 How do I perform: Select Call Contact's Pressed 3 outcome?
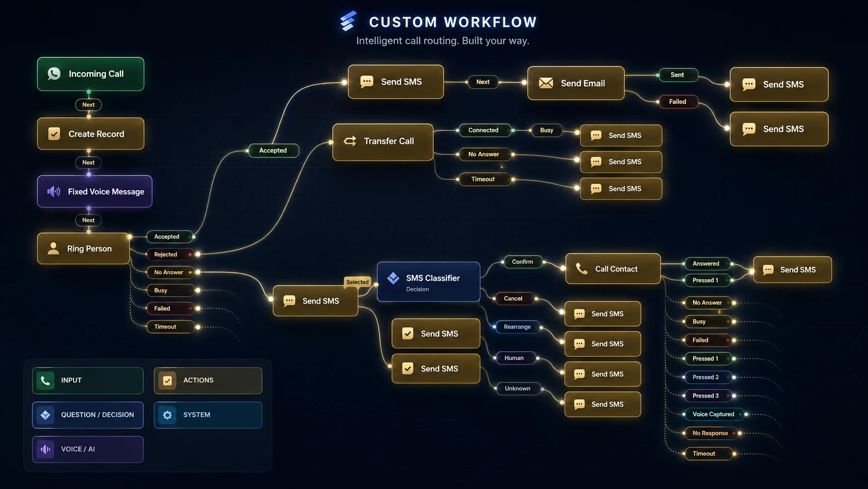pyautogui.click(x=708, y=396)
